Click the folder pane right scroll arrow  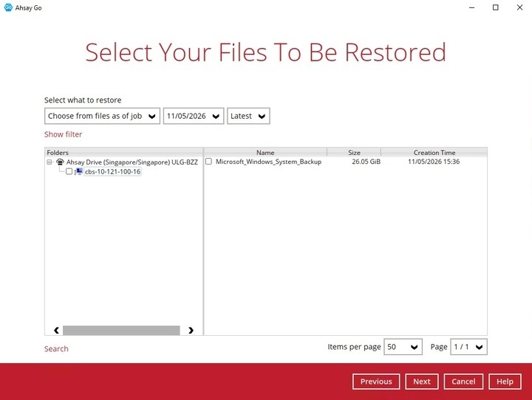click(191, 330)
